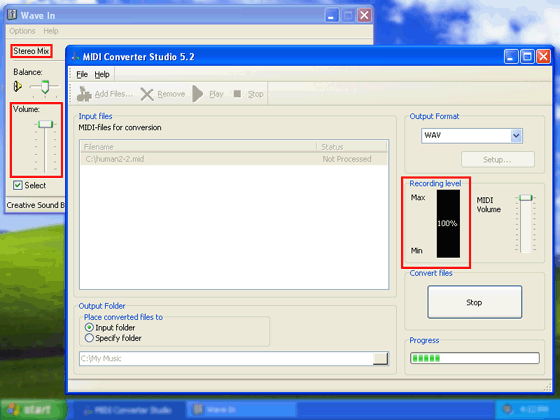Switch to Wave In taskbar button

tap(242, 410)
